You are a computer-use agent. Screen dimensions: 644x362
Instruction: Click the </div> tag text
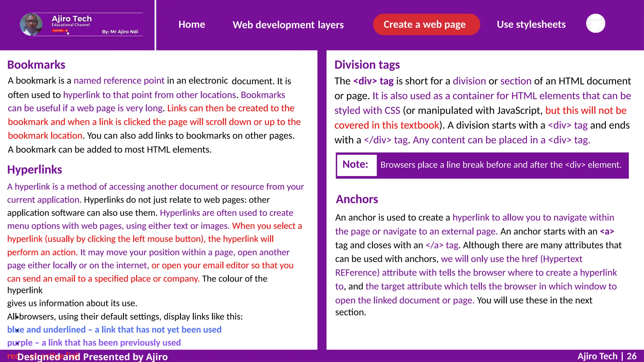click(x=386, y=140)
